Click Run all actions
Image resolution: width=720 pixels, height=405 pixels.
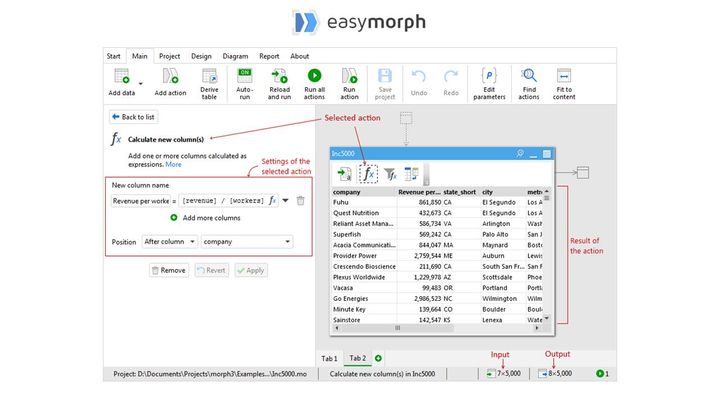pos(315,84)
